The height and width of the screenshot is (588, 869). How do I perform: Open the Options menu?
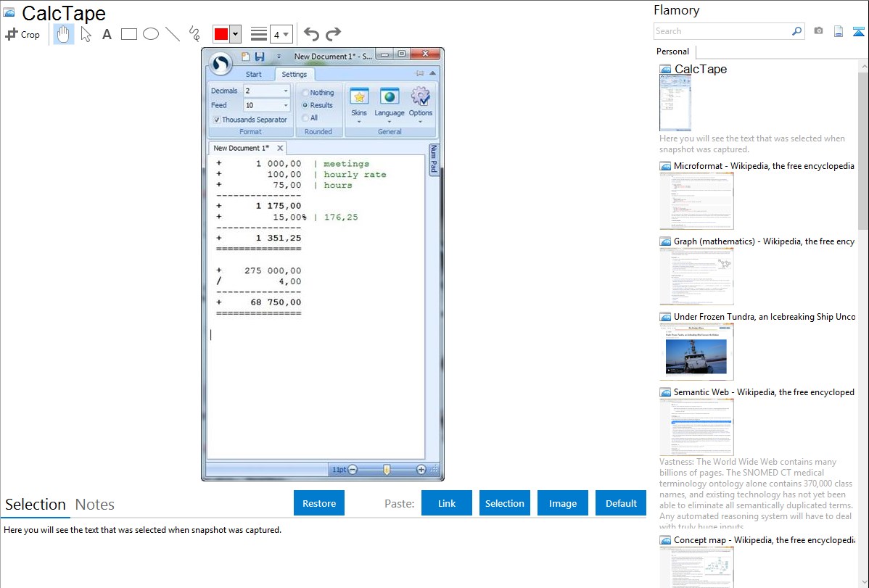[420, 104]
